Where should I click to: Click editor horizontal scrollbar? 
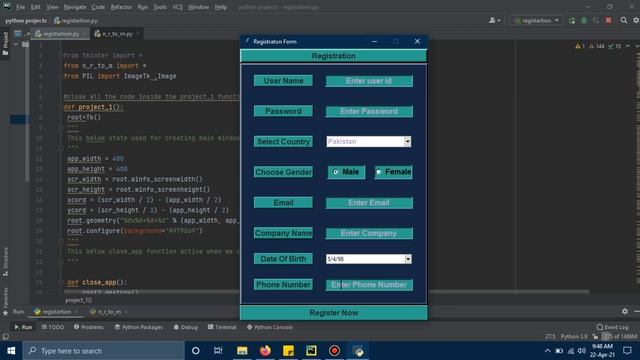pos(327,291)
